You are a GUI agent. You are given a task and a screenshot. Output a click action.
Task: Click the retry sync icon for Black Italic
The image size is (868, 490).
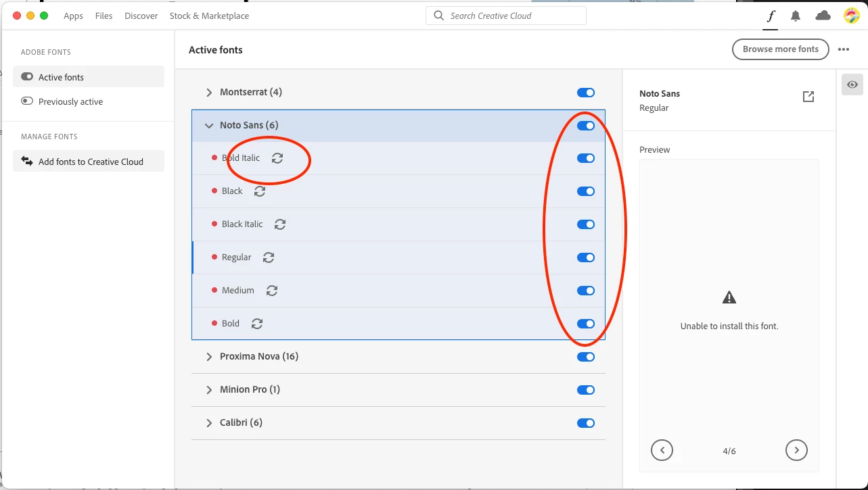point(280,224)
